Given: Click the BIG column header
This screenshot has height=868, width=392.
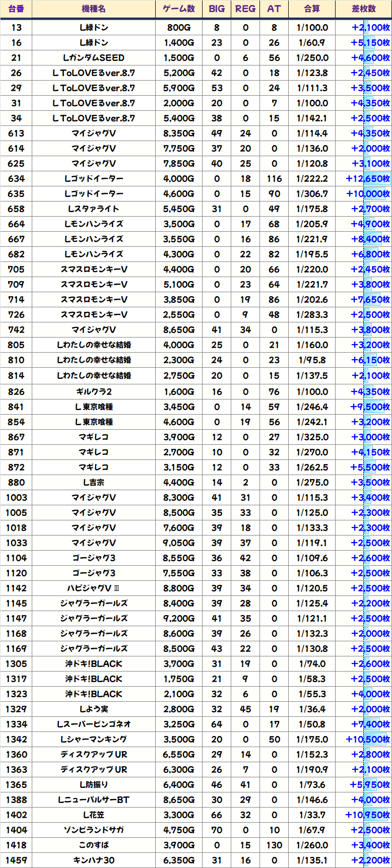Looking at the screenshot, I should pos(217,9).
